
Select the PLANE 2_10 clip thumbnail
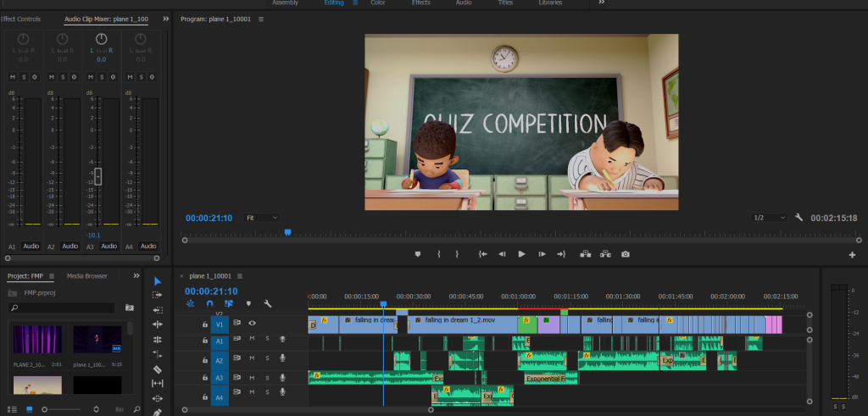pyautogui.click(x=37, y=339)
